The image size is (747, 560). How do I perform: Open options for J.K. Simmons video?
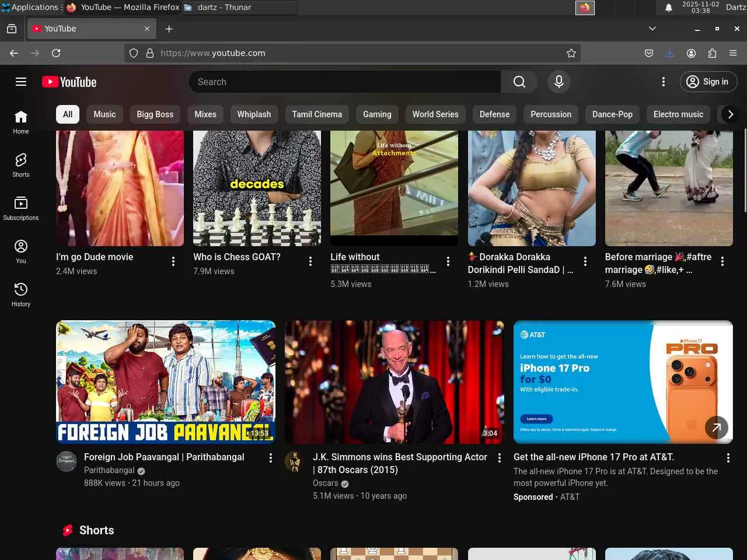pyautogui.click(x=499, y=458)
